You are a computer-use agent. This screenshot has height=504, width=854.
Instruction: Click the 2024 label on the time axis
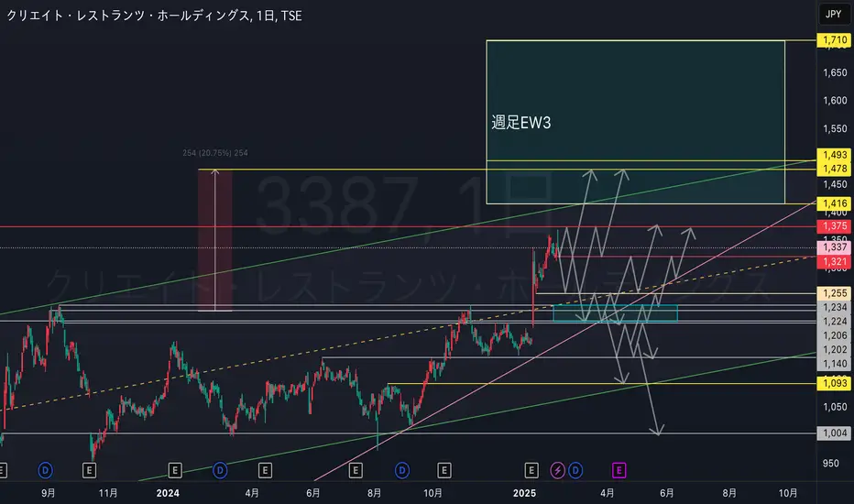tap(168, 493)
